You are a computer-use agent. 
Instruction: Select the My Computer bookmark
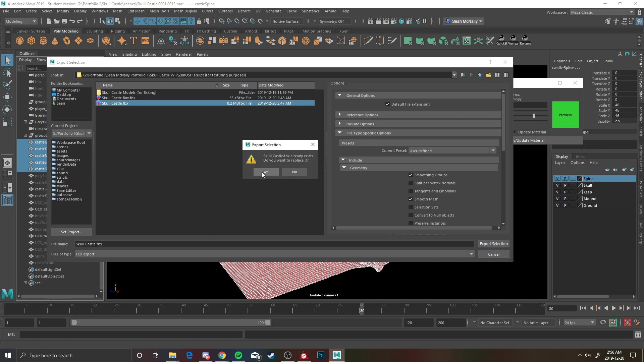click(x=68, y=90)
